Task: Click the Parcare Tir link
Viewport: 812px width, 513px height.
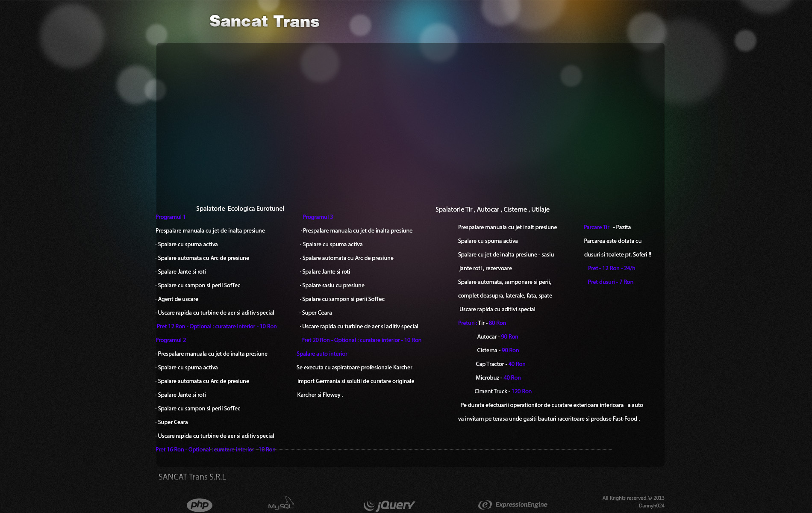Action: click(596, 227)
